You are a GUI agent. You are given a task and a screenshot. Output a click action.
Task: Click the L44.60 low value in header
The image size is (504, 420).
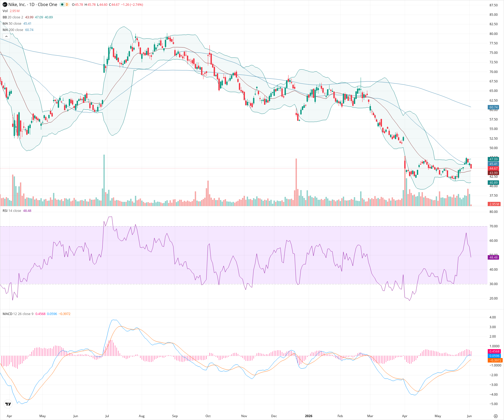point(102,4)
